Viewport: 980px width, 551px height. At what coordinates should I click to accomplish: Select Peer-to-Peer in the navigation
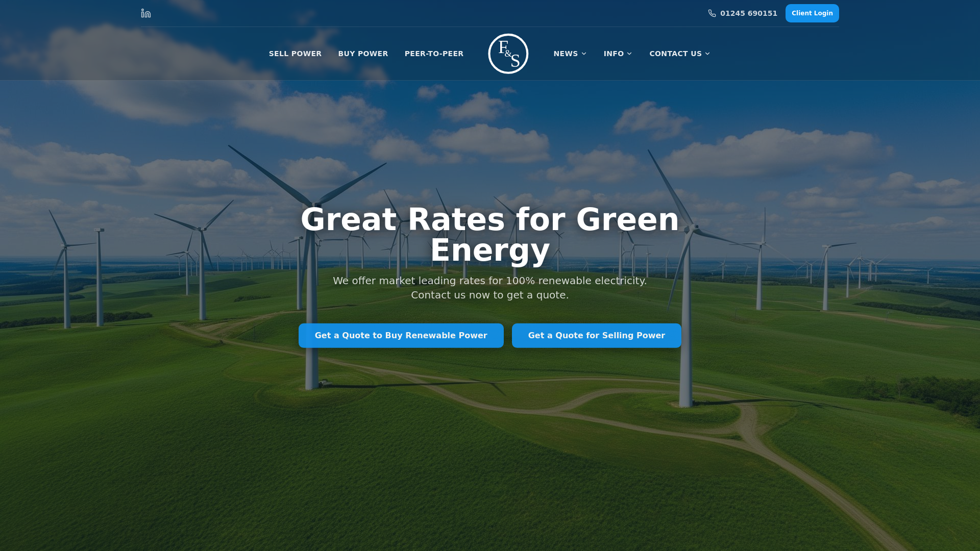pyautogui.click(x=434, y=54)
